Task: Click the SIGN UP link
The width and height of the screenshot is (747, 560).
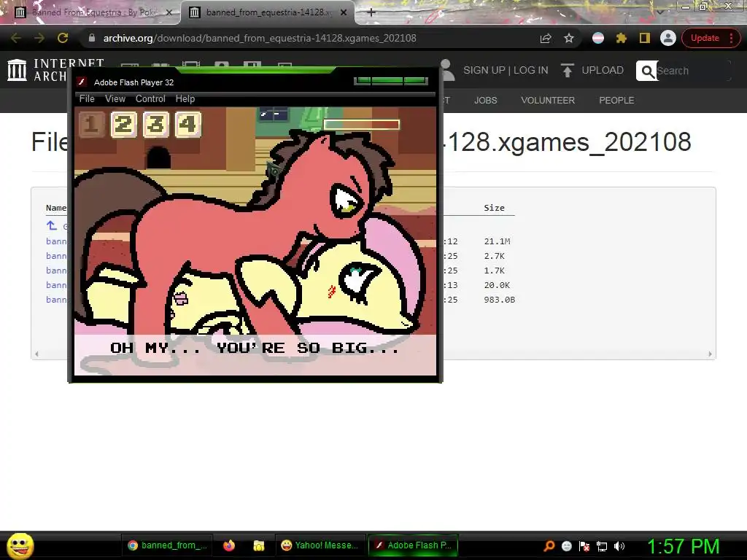Action: click(x=484, y=70)
